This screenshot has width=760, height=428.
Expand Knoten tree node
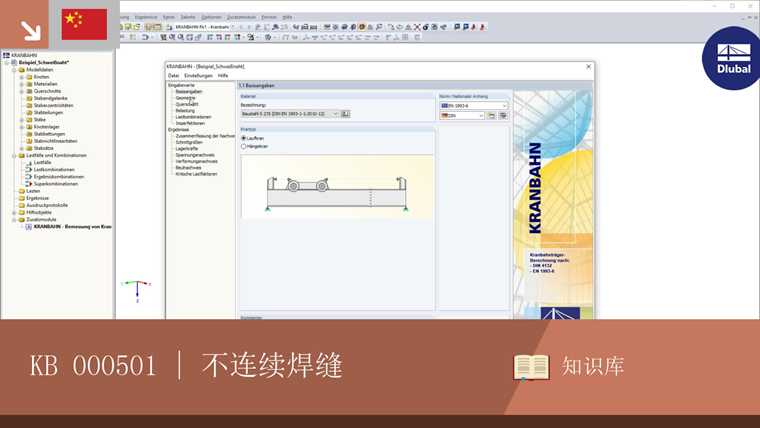click(21, 77)
